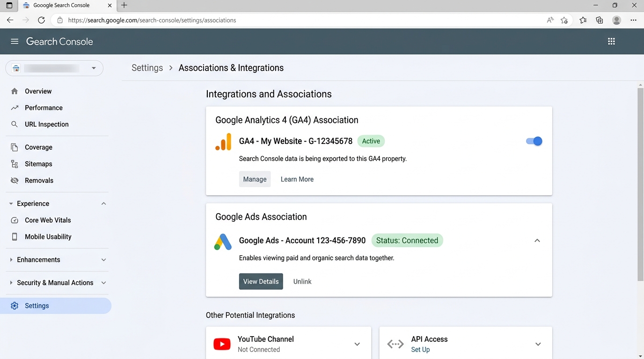Viewport: 644px width, 359px height.
Task: Click the 'Not Connected' YouTube status
Action: [259, 350]
